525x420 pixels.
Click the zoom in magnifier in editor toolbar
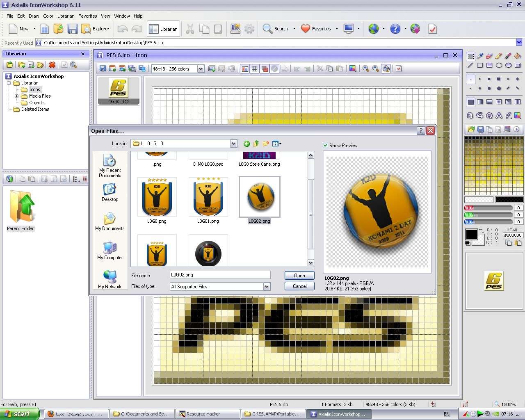click(x=365, y=68)
